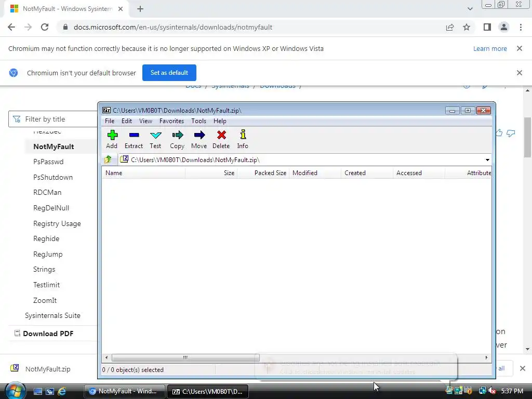Open the NotMyFault.zip download item
This screenshot has height=399, width=532.
(x=41, y=369)
